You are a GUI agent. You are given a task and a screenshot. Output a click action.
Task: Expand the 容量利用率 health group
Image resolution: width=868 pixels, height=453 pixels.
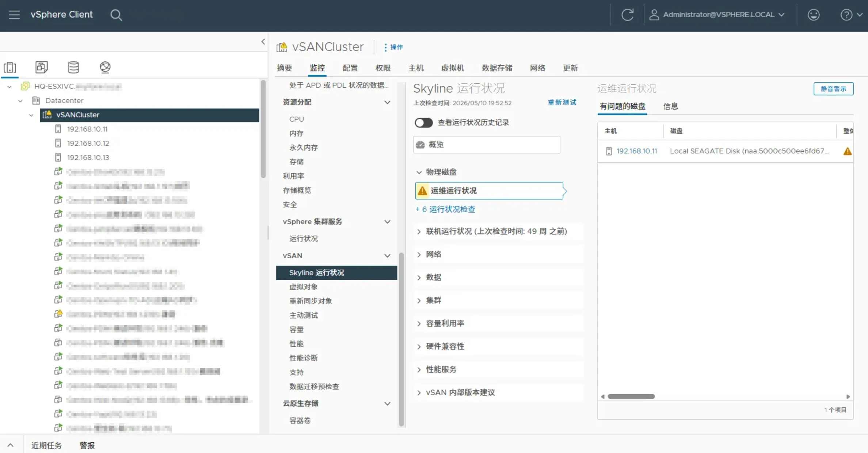pyautogui.click(x=419, y=323)
